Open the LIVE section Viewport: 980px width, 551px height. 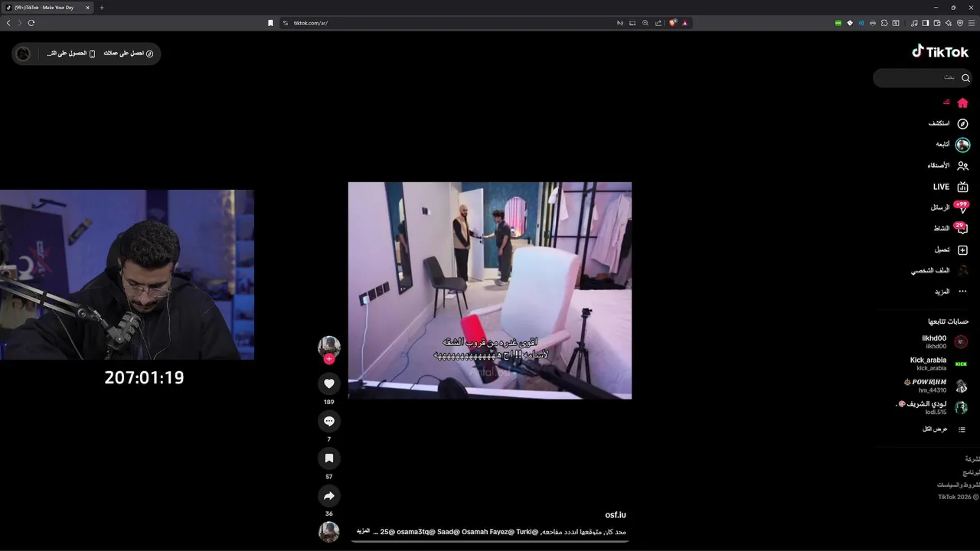pyautogui.click(x=951, y=187)
